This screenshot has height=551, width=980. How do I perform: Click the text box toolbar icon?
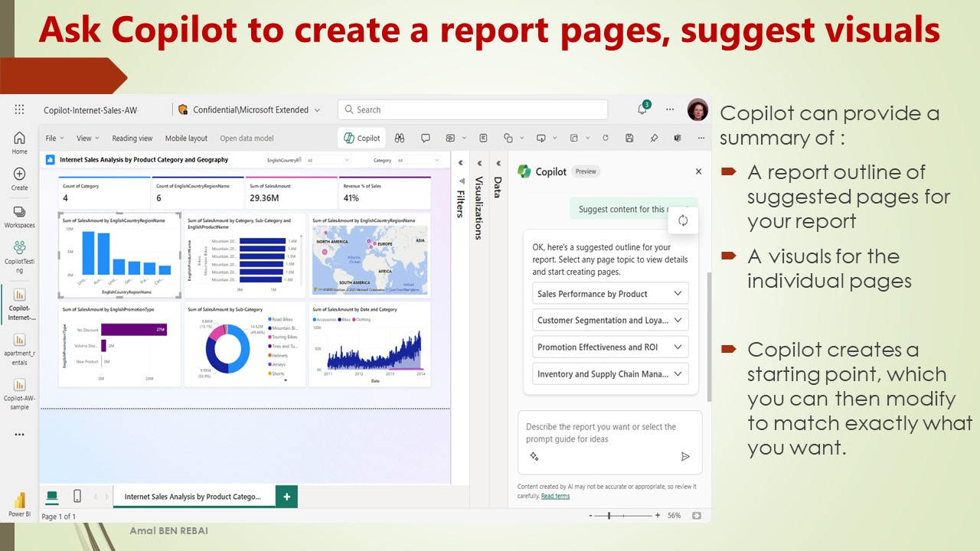(x=483, y=138)
